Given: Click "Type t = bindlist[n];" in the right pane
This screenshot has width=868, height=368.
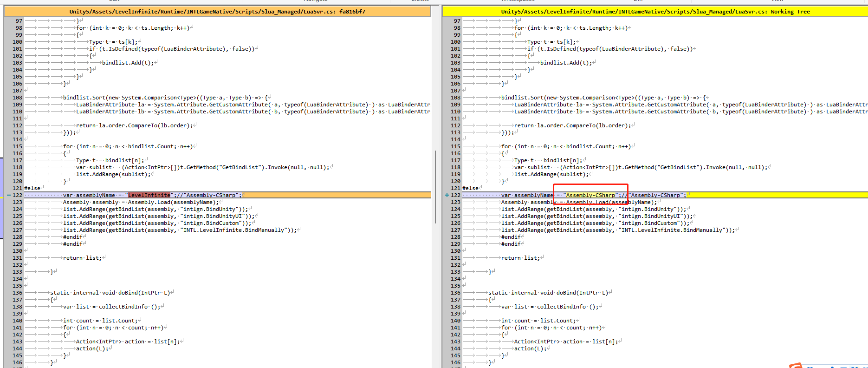Looking at the screenshot, I should coord(548,160).
